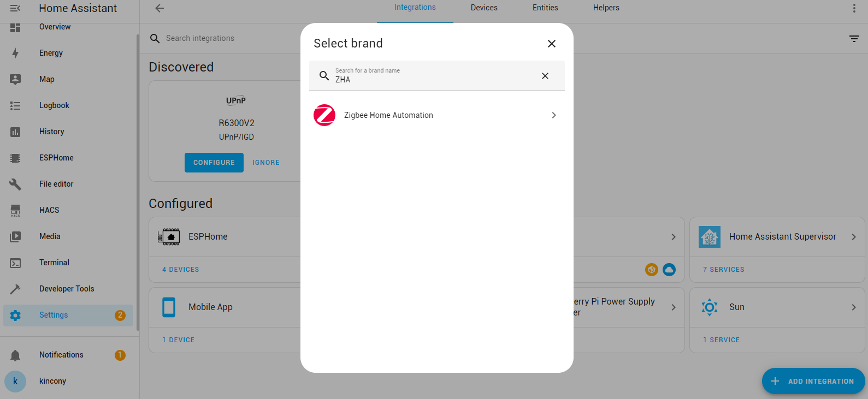Viewport: 868px width, 399px height.
Task: Open the three-dot overflow menu
Action: (x=854, y=8)
